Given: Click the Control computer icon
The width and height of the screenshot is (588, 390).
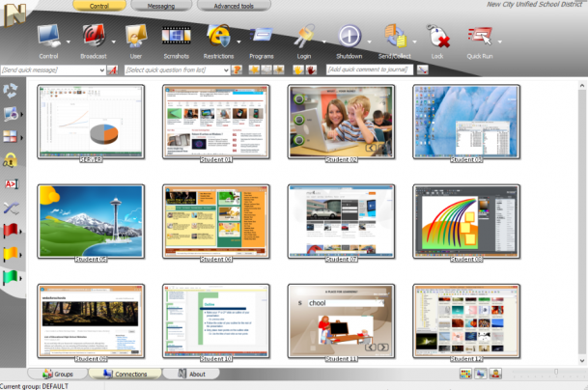Looking at the screenshot, I should pos(48,36).
